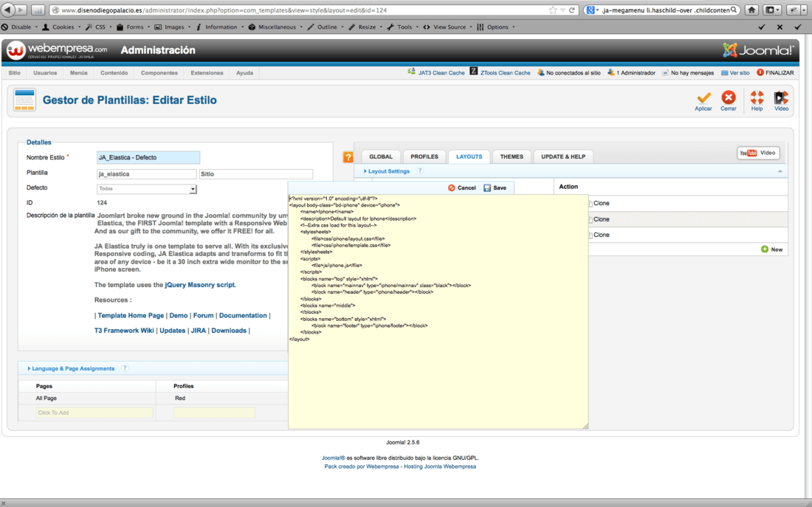
Task: Go back with the browser back arrow
Action: (x=8, y=10)
